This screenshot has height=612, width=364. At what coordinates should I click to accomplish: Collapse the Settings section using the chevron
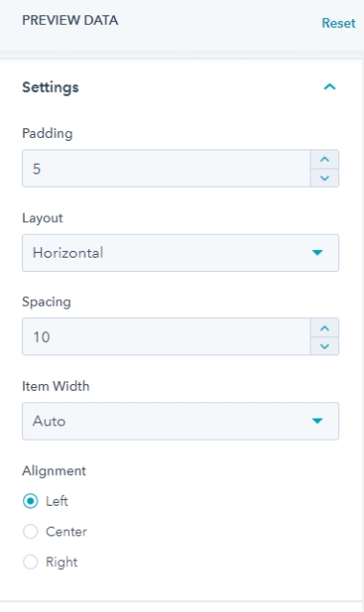[x=330, y=86]
